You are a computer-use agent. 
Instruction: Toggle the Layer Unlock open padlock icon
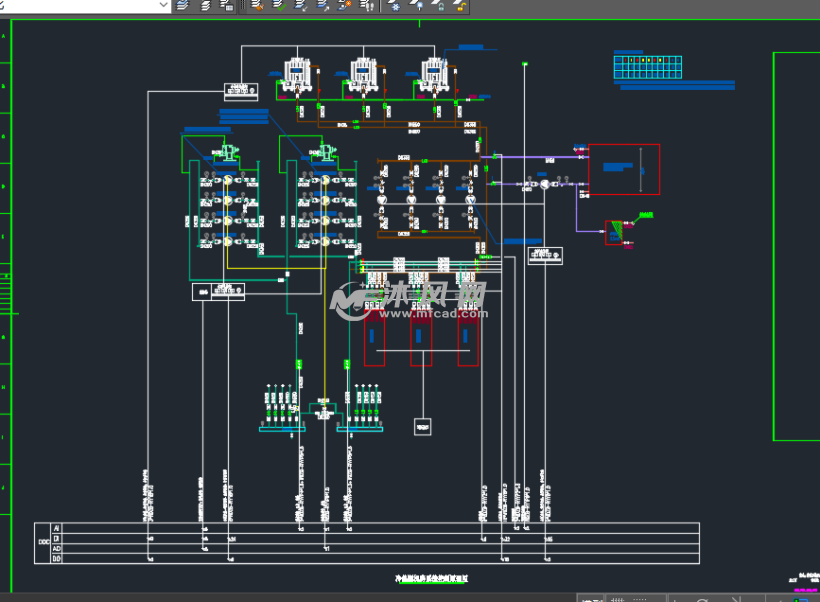point(460,5)
